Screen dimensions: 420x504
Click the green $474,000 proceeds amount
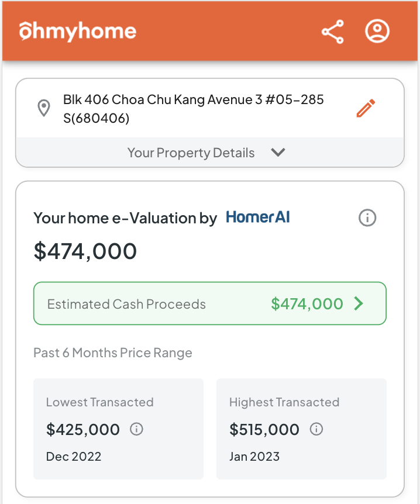click(307, 303)
